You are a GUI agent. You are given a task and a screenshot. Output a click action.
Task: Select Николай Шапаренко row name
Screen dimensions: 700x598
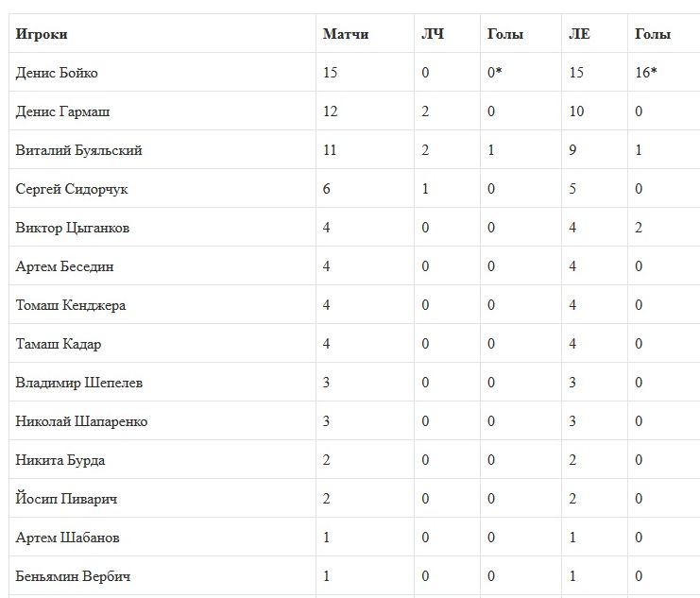coord(81,421)
